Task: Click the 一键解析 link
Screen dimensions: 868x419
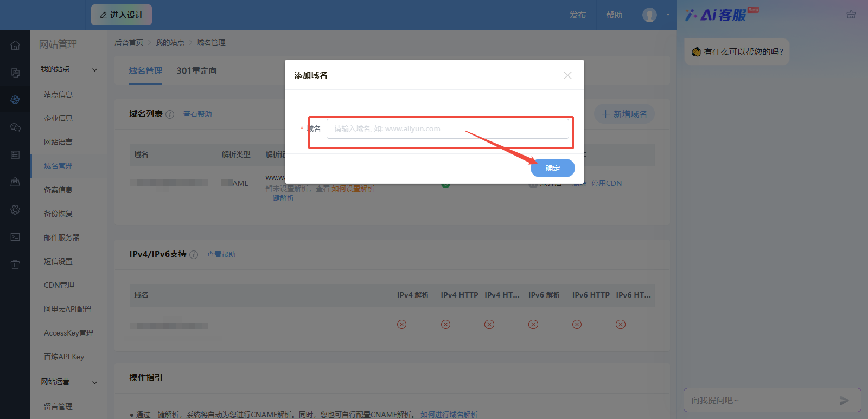Action: coord(279,198)
